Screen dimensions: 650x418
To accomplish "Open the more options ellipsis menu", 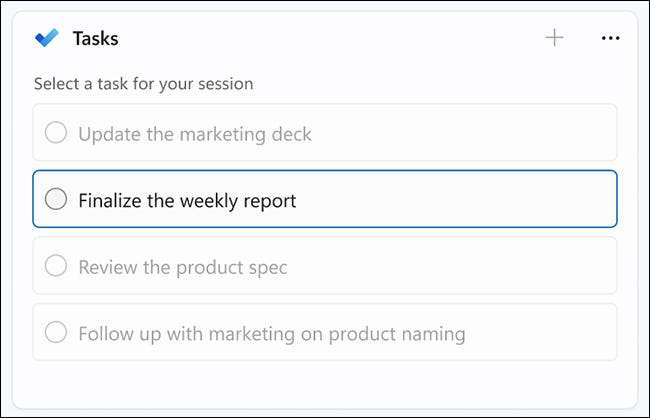I will pyautogui.click(x=610, y=38).
